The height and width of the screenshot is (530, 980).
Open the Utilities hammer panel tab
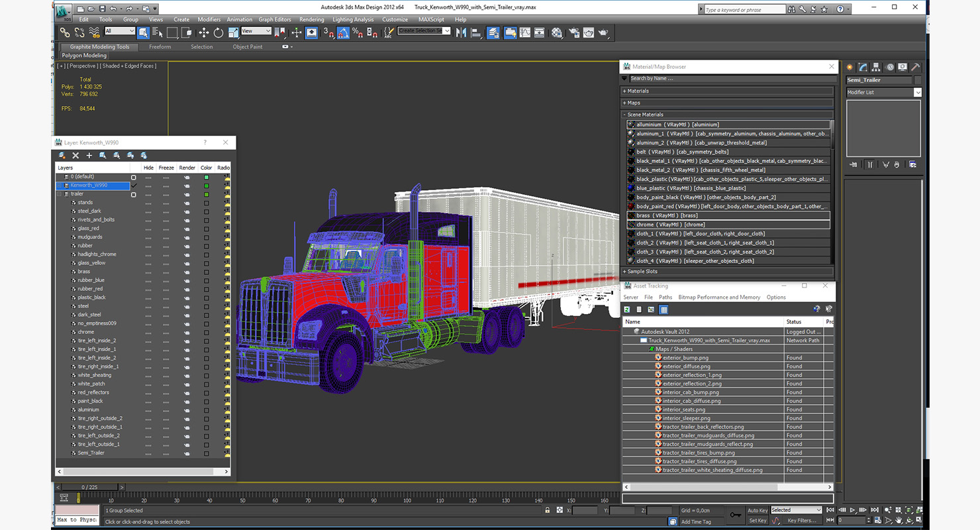915,67
